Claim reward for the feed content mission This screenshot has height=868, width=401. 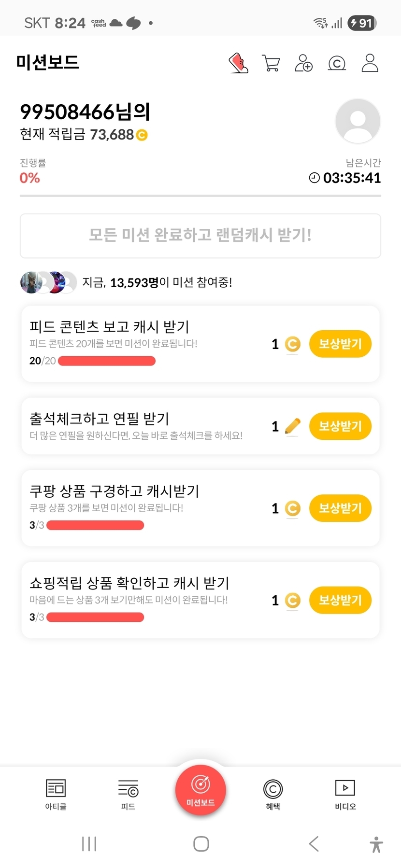(x=340, y=344)
